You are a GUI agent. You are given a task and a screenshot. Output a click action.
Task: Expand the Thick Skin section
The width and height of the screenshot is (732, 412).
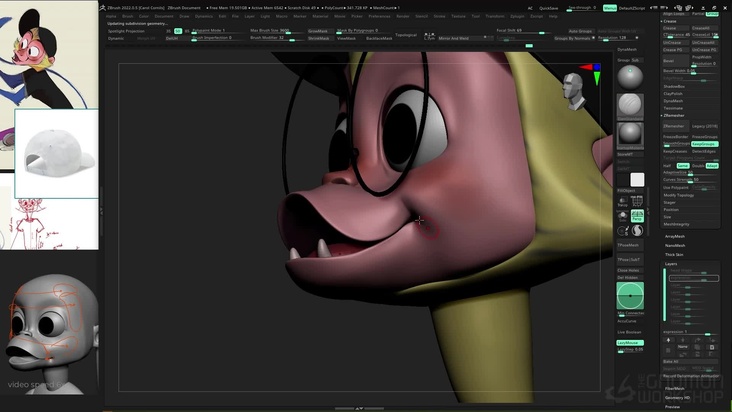point(674,255)
